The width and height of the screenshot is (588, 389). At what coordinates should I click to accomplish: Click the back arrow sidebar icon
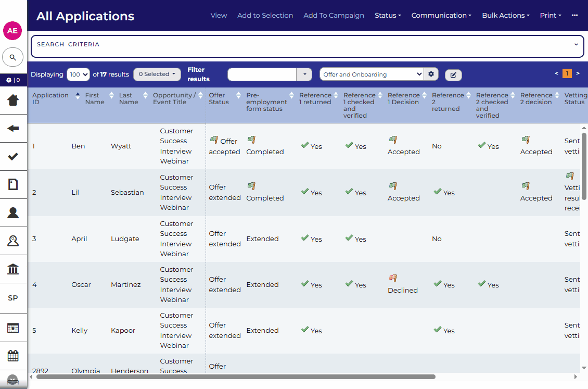tap(13, 129)
